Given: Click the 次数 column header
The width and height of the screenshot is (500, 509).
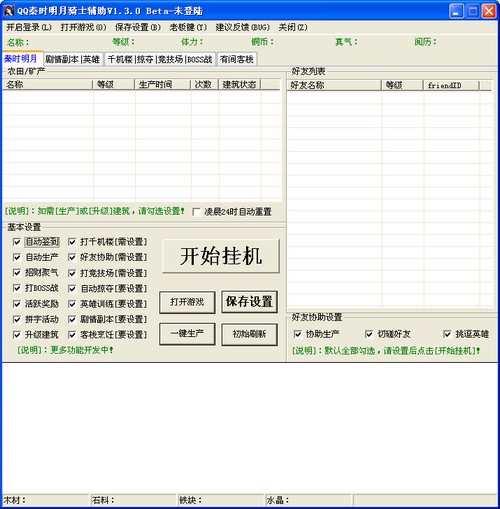Looking at the screenshot, I should point(205,85).
